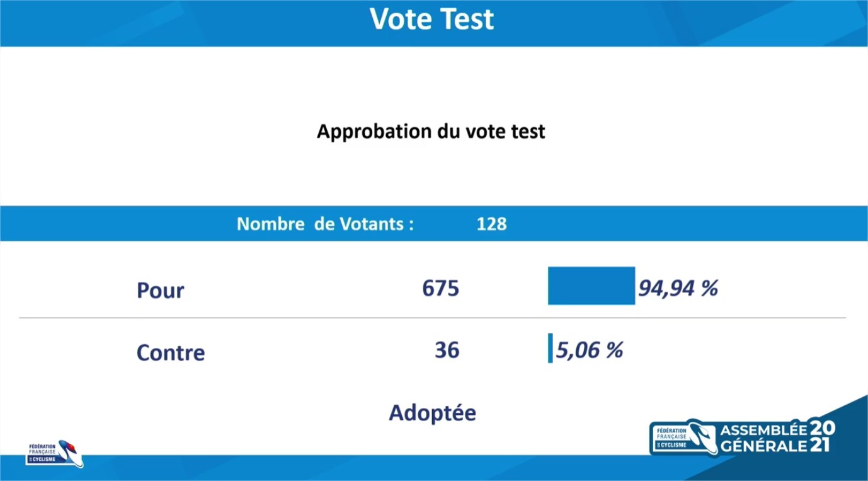Click the "ASSEMBLÉE GÉNÉRALE" text bottom-right
This screenshot has height=481, width=868.
(763, 438)
